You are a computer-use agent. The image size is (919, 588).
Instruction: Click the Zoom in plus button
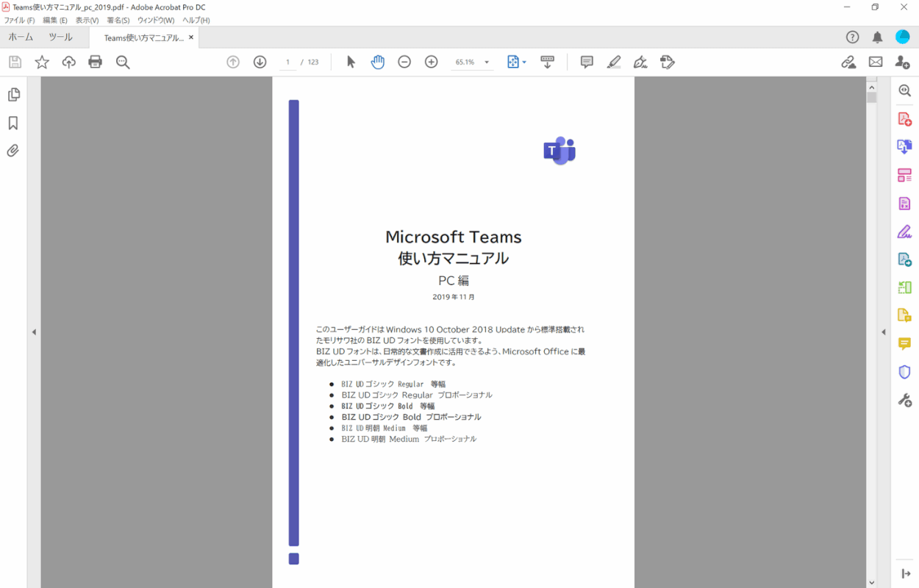point(432,62)
